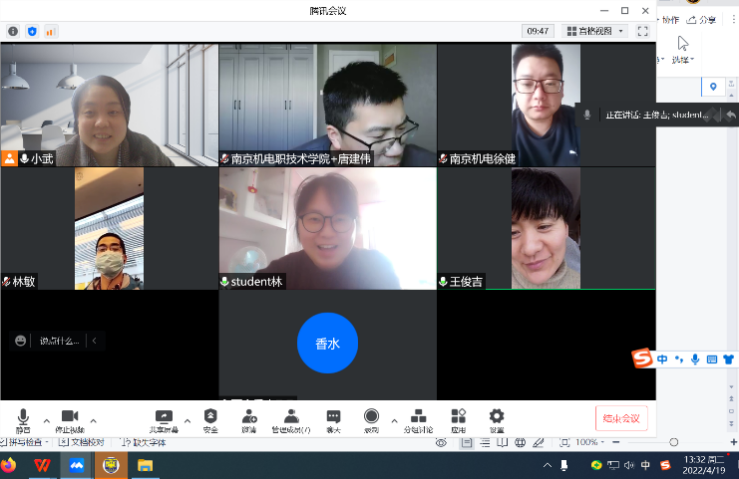Image resolution: width=739 pixels, height=479 pixels.
Task: Open the Chat panel
Action: coord(333,417)
